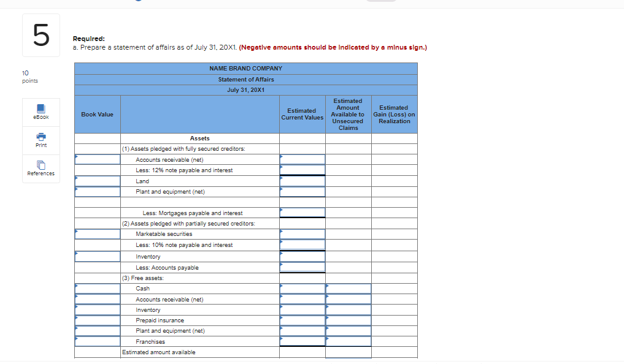Select Book Value field for Franchises
Image resolution: width=624 pixels, height=364 pixels.
coord(98,341)
